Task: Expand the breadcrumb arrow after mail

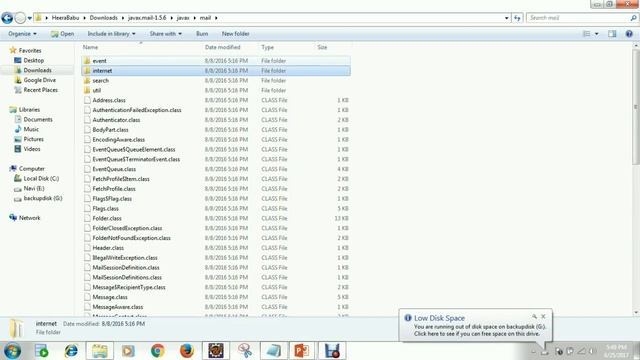Action: coord(216,18)
